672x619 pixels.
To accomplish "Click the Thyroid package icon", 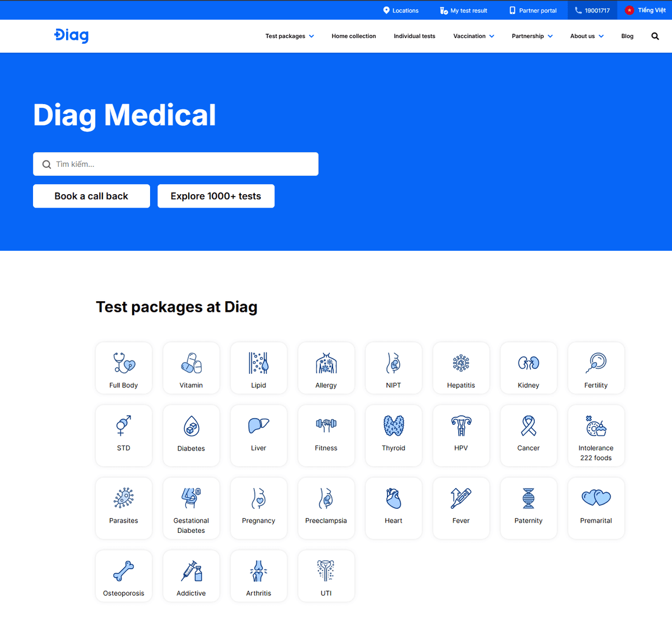I will [393, 435].
